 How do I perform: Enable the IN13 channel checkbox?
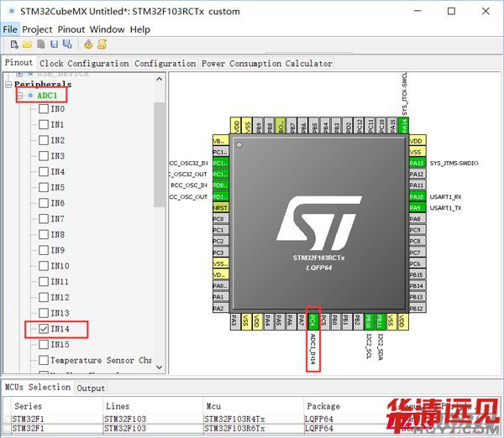click(44, 313)
